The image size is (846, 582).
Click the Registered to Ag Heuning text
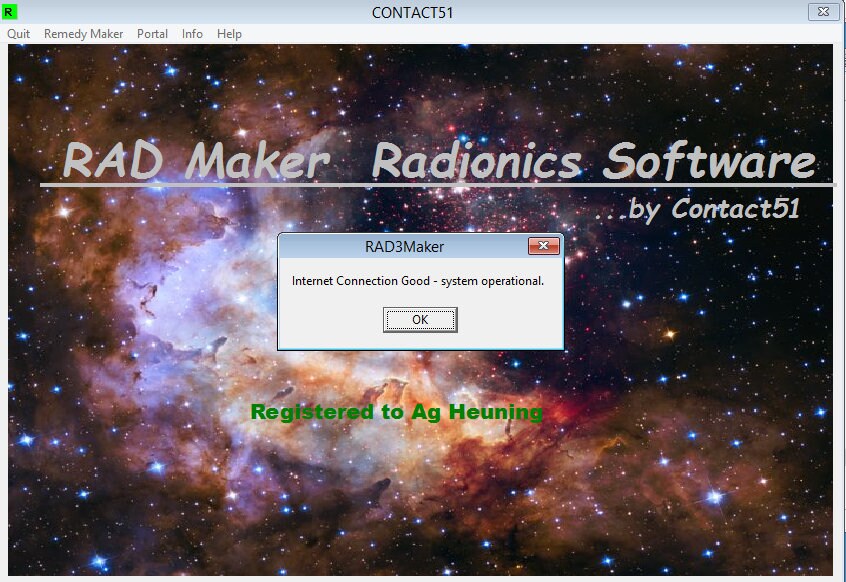click(397, 411)
